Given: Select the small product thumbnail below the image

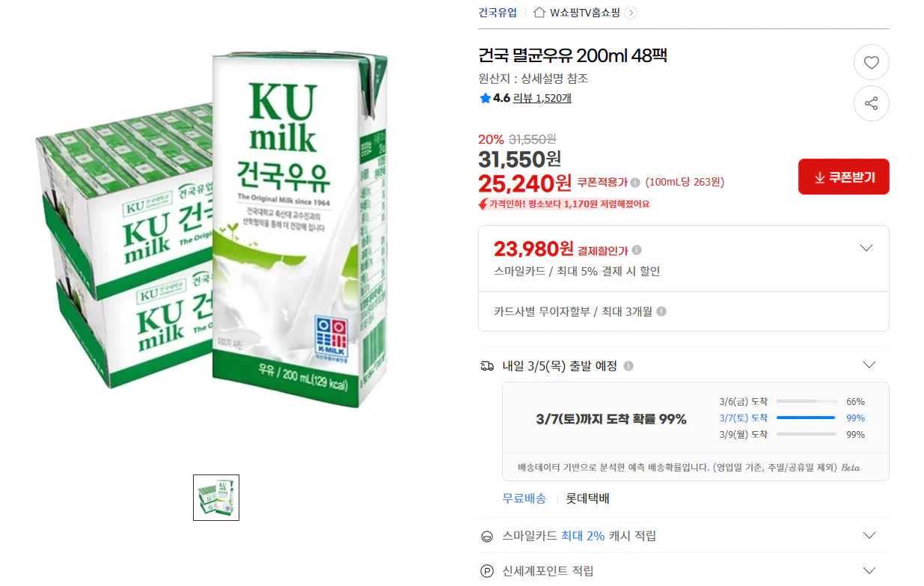Looking at the screenshot, I should coord(215,497).
